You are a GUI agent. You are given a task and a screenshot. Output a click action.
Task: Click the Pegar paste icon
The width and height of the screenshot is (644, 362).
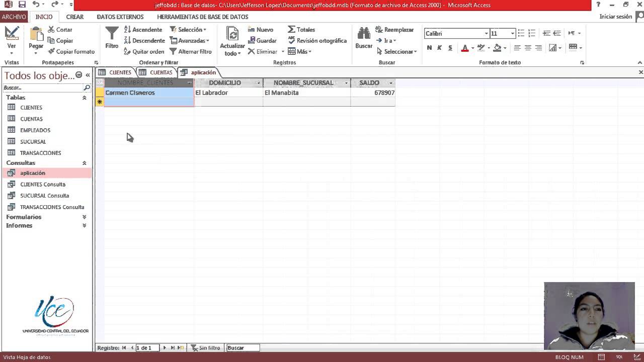point(36,35)
